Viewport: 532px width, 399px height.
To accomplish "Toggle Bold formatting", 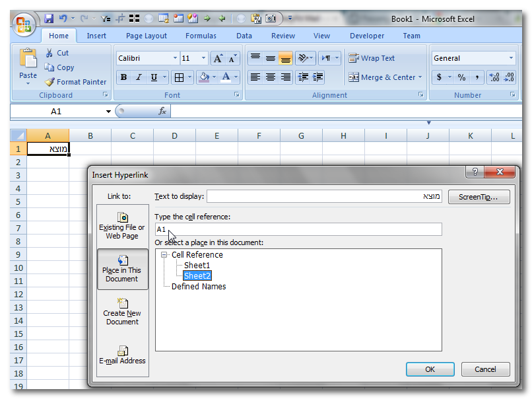I will (x=123, y=77).
